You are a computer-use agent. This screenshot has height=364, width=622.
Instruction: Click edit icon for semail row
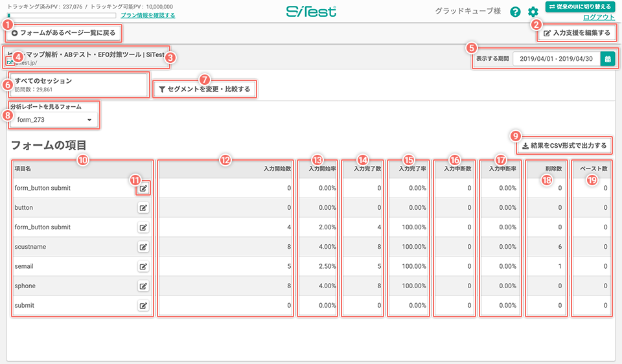[143, 266]
